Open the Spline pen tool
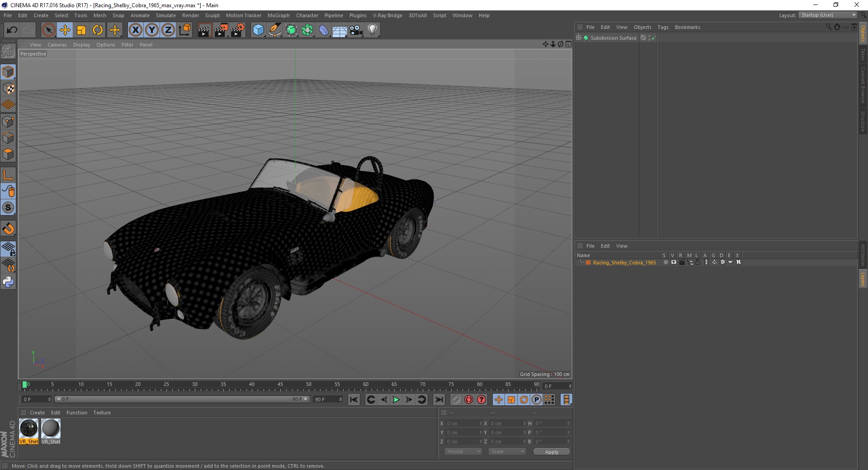 click(275, 30)
